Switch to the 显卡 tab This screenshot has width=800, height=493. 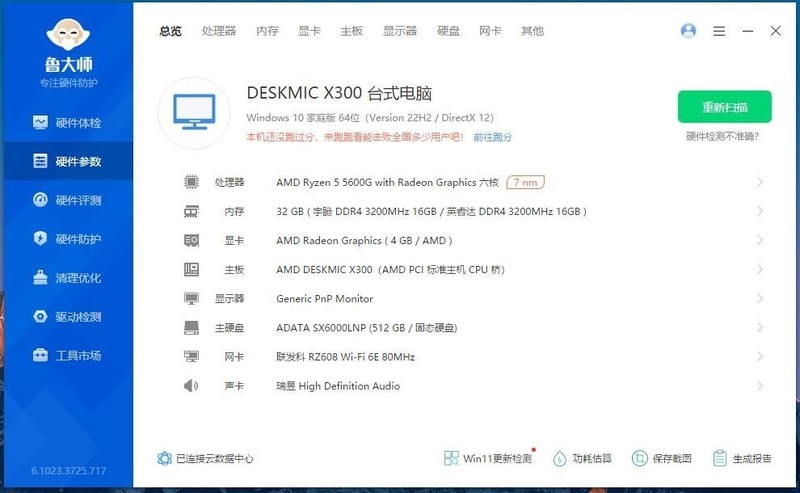pyautogui.click(x=309, y=31)
